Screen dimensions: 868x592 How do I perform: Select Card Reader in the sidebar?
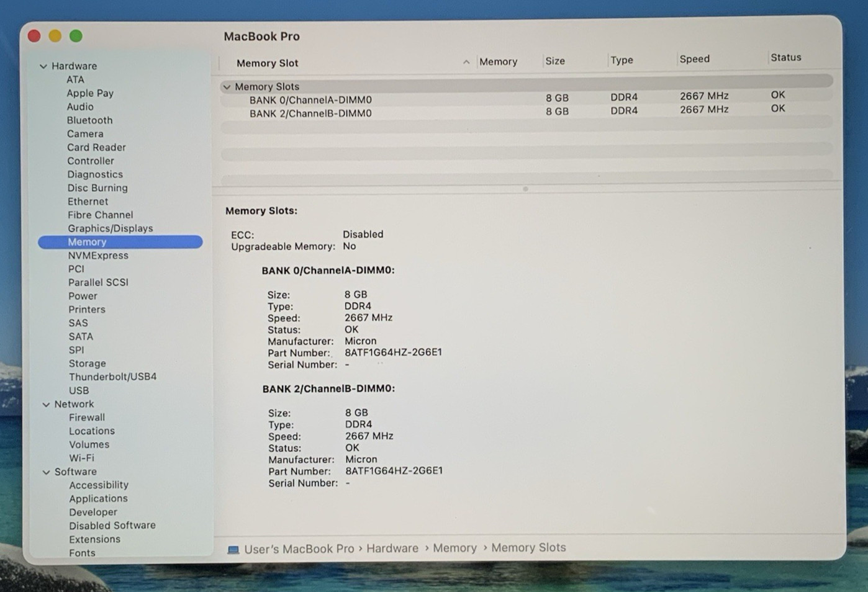click(96, 147)
